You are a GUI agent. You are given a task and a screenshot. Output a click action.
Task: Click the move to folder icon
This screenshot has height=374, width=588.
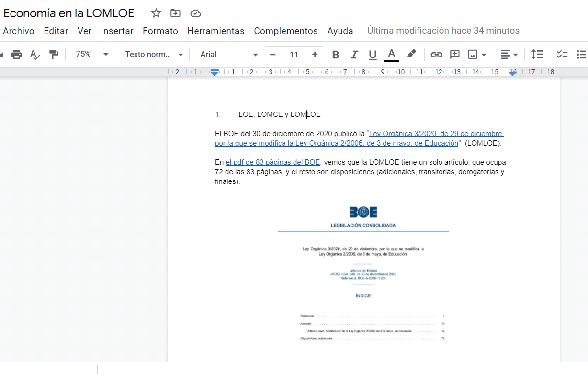pos(176,13)
